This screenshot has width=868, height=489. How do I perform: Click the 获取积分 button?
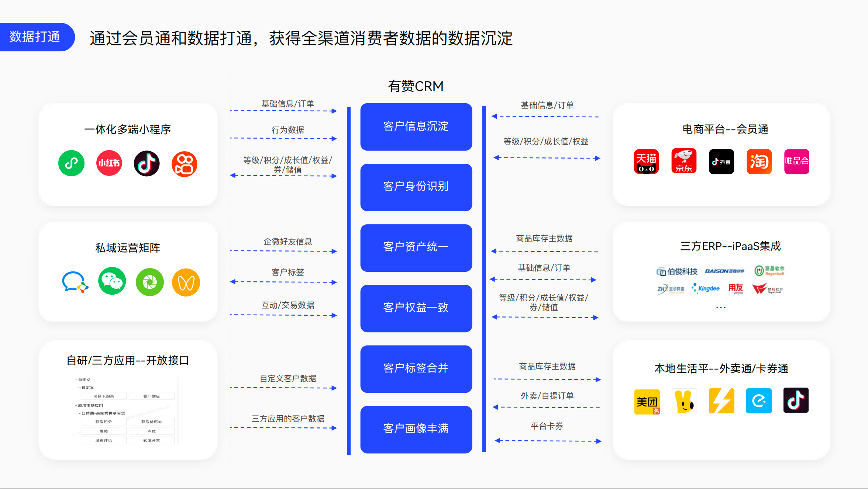click(103, 422)
